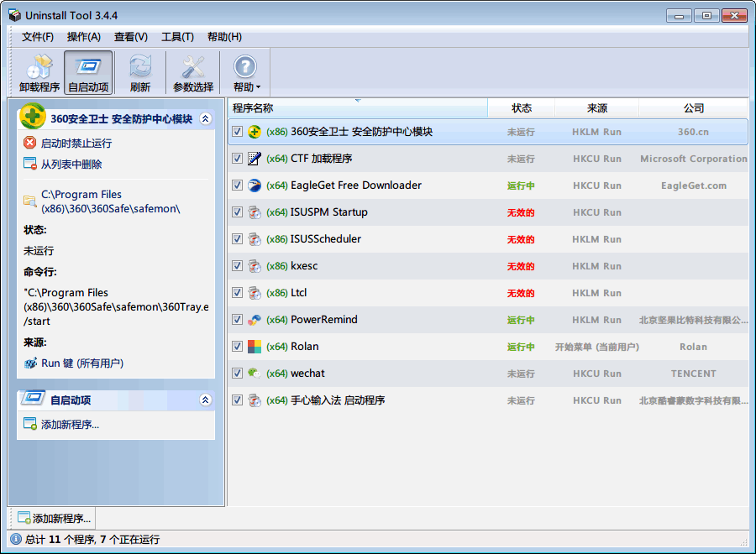756x554 pixels.
Task: Toggle the ISUSPM Startup checkbox
Action: click(237, 212)
